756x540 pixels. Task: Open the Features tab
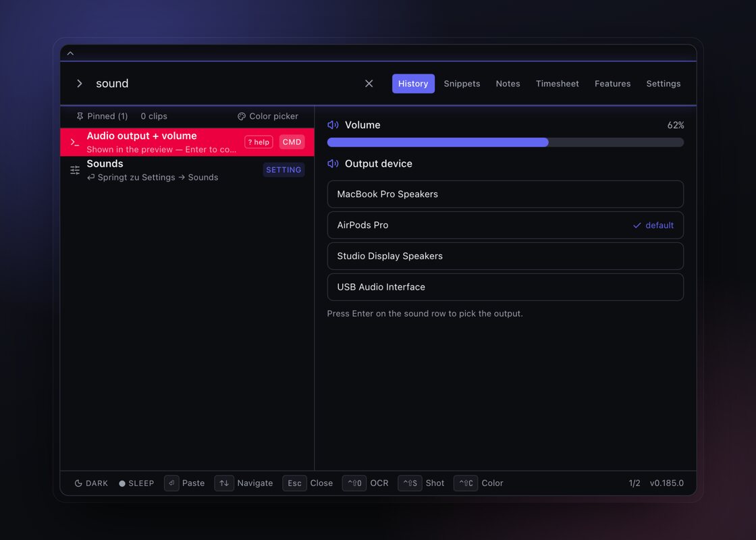pyautogui.click(x=612, y=84)
